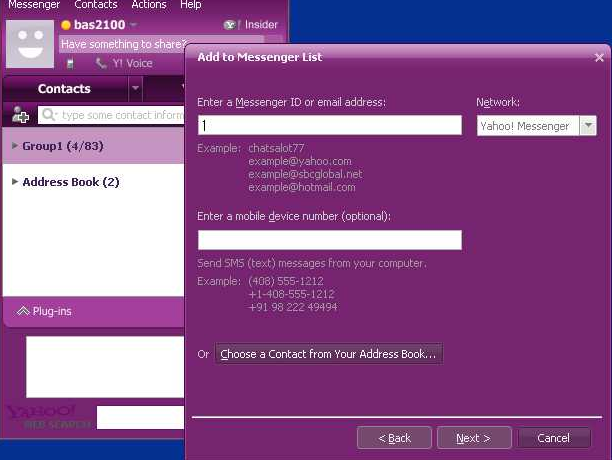Open the Help menu
This screenshot has height=460, width=612.
point(190,5)
